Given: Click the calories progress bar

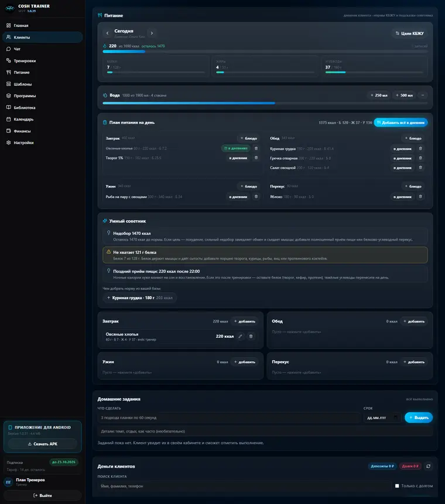Looking at the screenshot, I should point(265,52).
